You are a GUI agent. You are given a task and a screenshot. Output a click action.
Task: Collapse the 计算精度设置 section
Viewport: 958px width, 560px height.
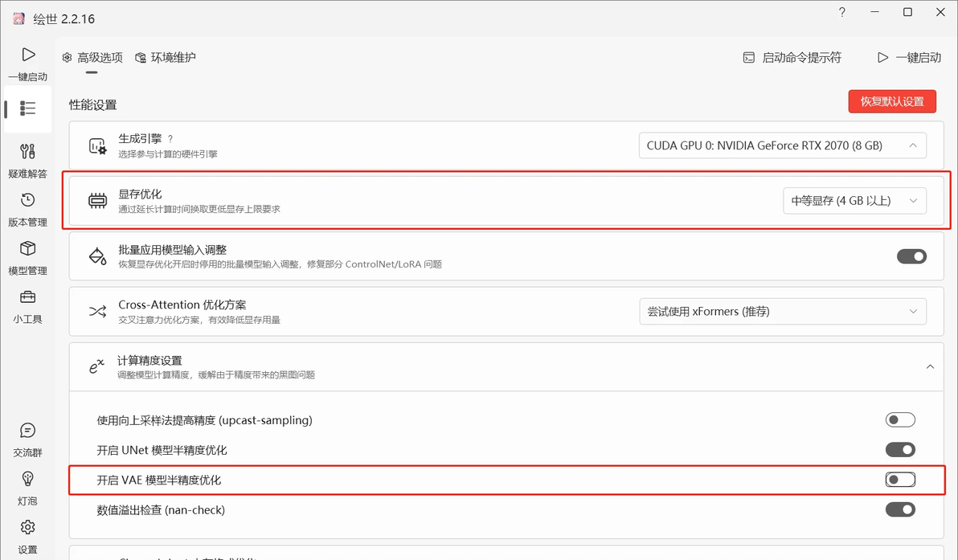(930, 366)
